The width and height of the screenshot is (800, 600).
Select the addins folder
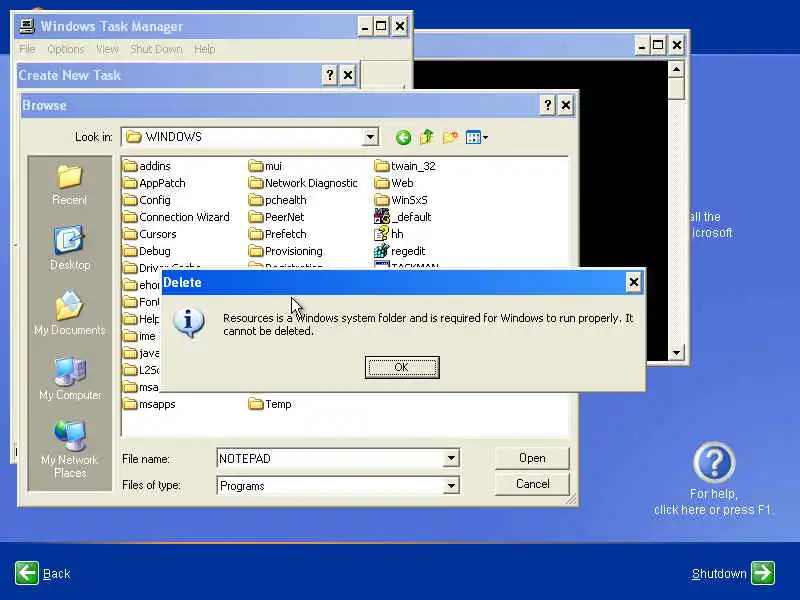147,166
